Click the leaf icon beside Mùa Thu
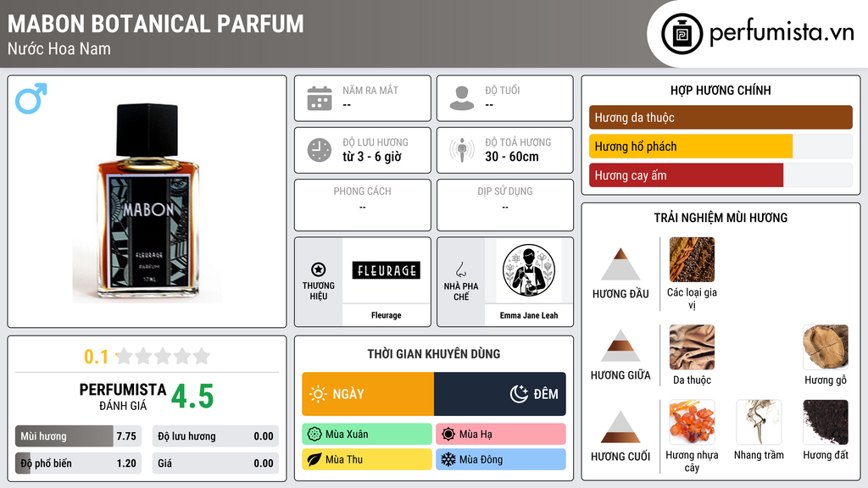Image resolution: width=868 pixels, height=488 pixels. click(314, 459)
